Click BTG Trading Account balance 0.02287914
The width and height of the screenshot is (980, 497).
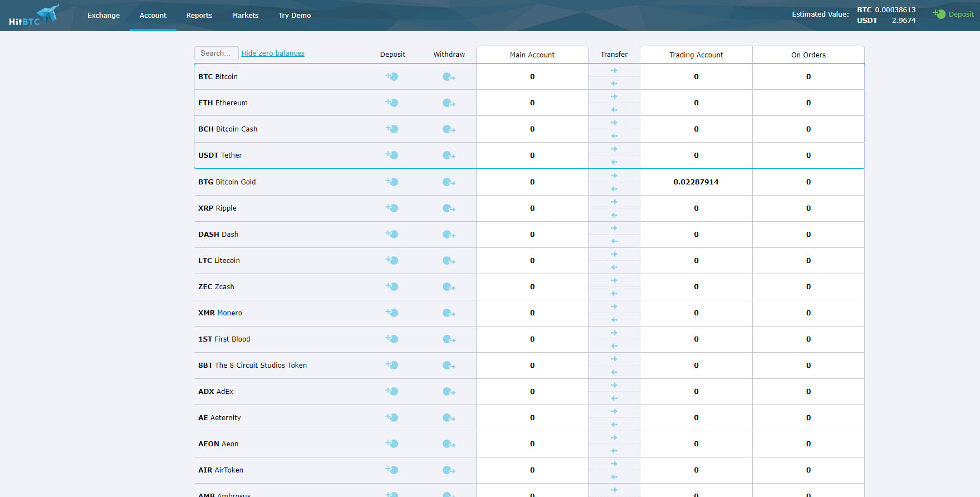pyautogui.click(x=696, y=182)
